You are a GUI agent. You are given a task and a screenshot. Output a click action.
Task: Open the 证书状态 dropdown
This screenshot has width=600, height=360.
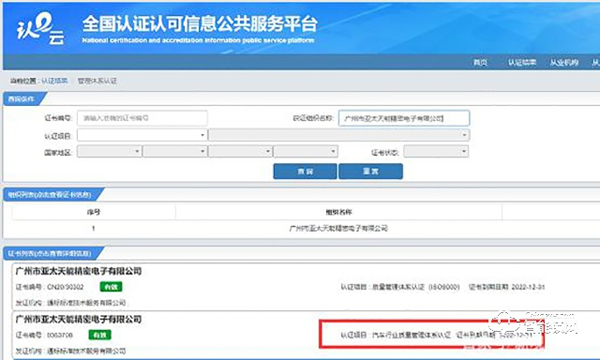coord(436,151)
